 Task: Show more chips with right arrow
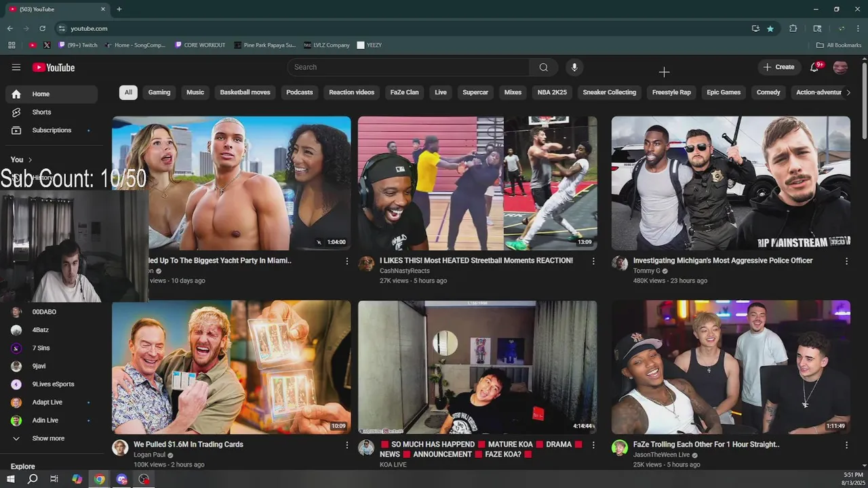pyautogui.click(x=848, y=92)
